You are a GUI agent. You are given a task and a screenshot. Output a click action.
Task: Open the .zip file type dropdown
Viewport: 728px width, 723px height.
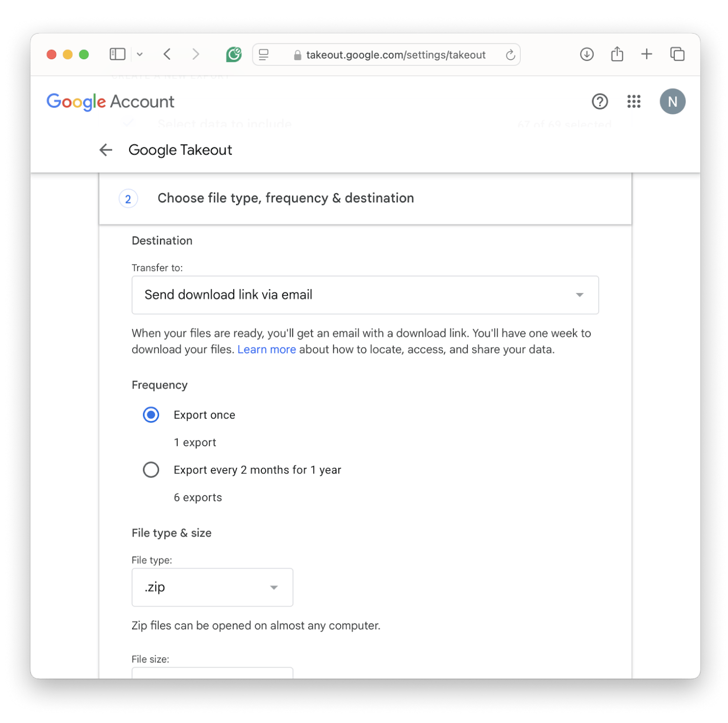[212, 587]
